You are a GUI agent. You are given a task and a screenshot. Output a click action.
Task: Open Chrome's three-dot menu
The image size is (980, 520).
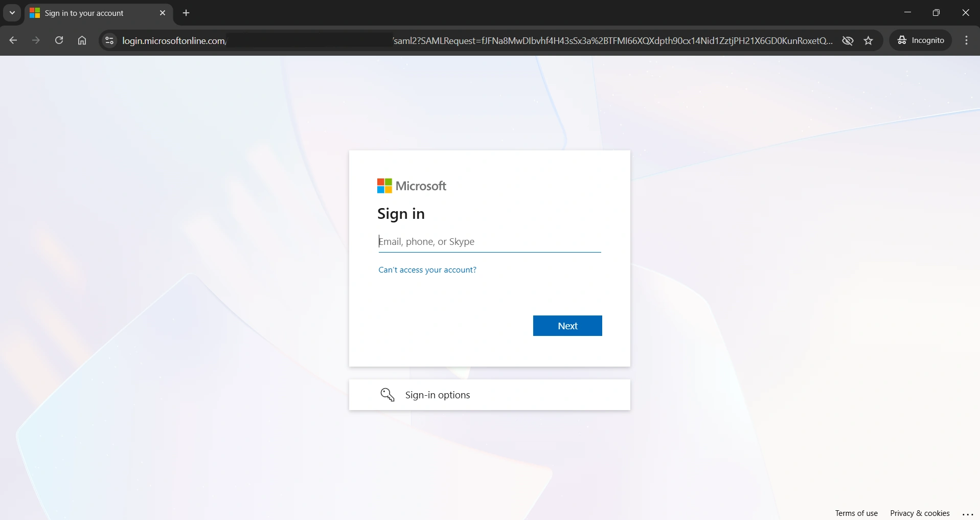pyautogui.click(x=966, y=40)
